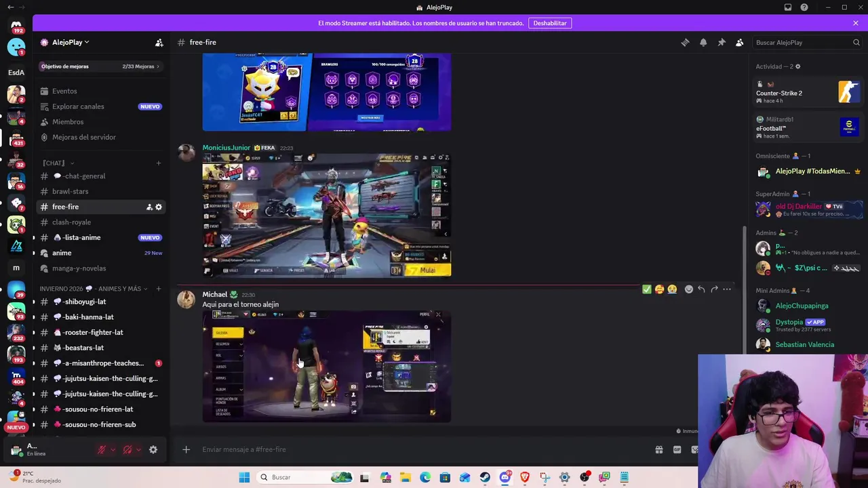This screenshot has width=868, height=488.
Task: Open the rooster-fighter-lat channel
Action: pyautogui.click(x=100, y=332)
